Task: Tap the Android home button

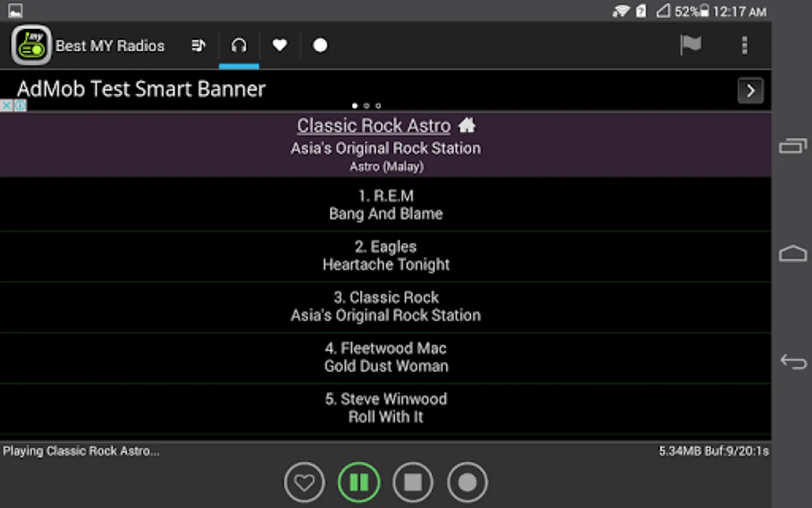Action: (793, 253)
